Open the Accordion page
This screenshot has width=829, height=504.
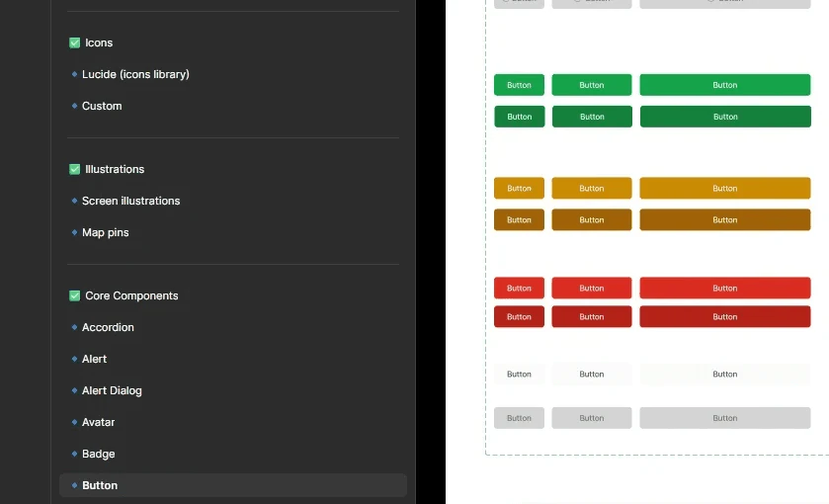pyautogui.click(x=108, y=327)
